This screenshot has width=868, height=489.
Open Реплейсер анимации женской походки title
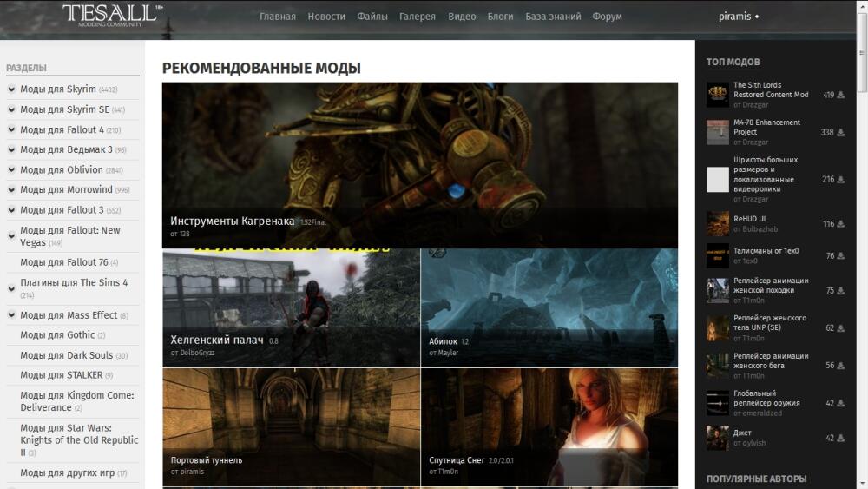[771, 285]
